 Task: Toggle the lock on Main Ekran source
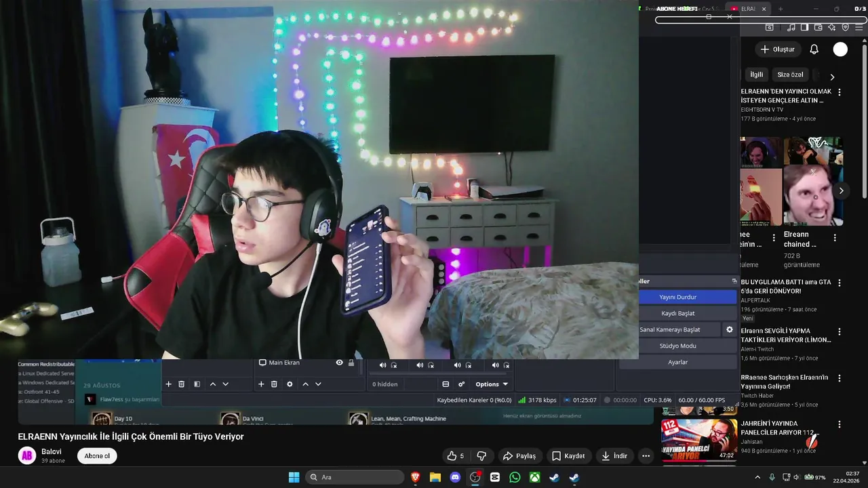pos(351,363)
